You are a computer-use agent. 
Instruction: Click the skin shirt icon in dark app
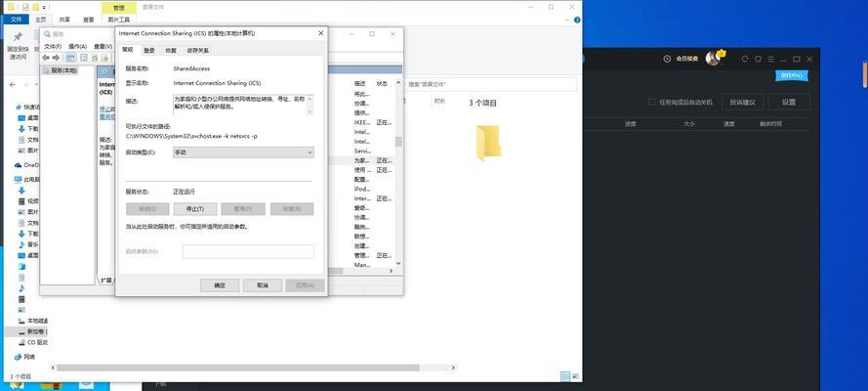[x=758, y=59]
